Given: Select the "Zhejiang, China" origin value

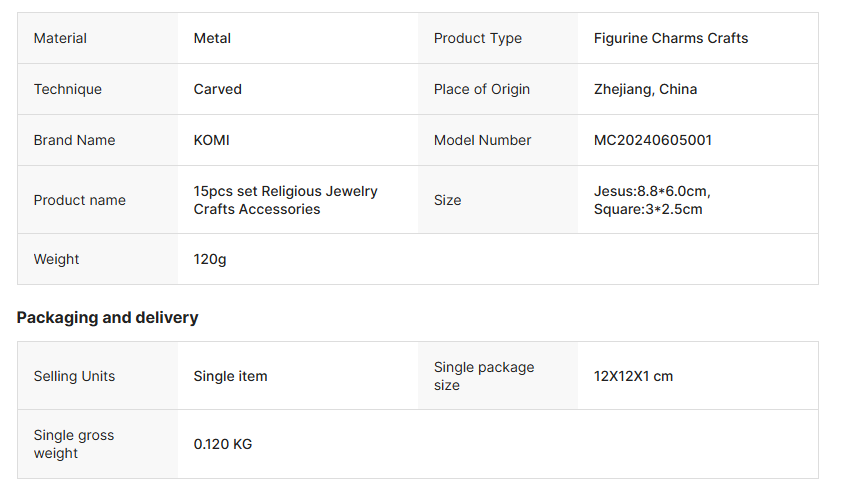Looking at the screenshot, I should pyautogui.click(x=645, y=89).
